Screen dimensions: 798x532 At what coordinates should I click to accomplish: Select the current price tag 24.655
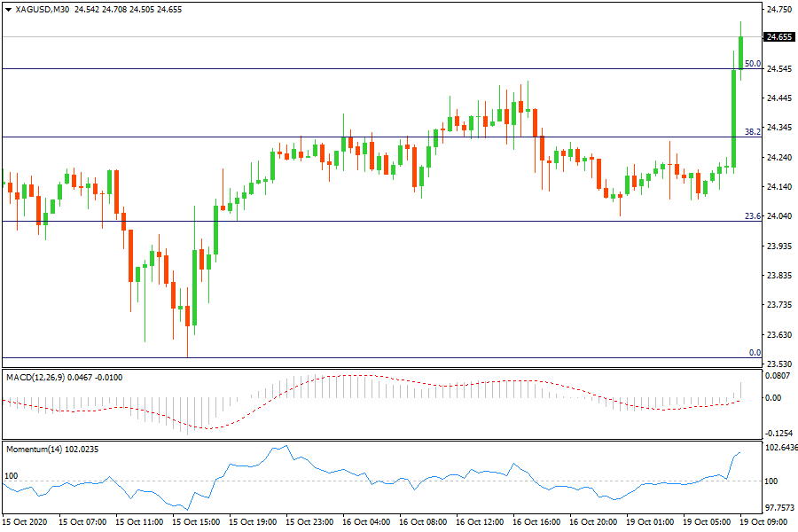[x=778, y=37]
